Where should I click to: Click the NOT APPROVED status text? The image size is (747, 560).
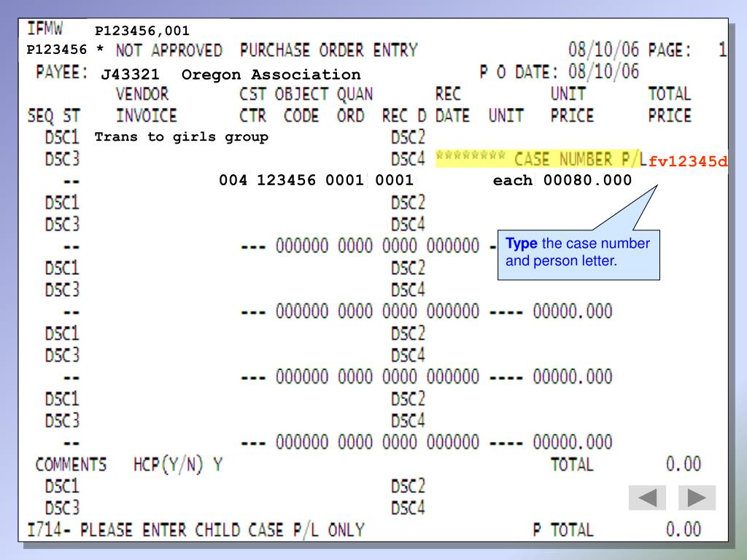tap(169, 51)
